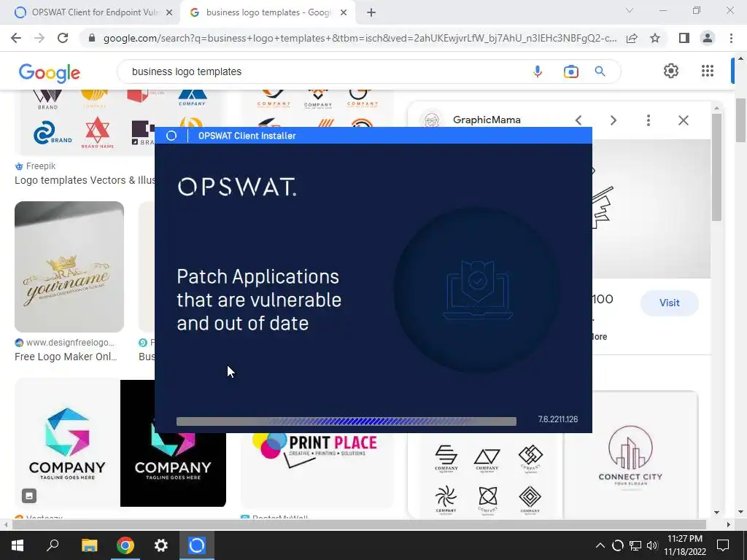Open Windows Start menu
Screen dimensions: 747x560
click(x=18, y=545)
